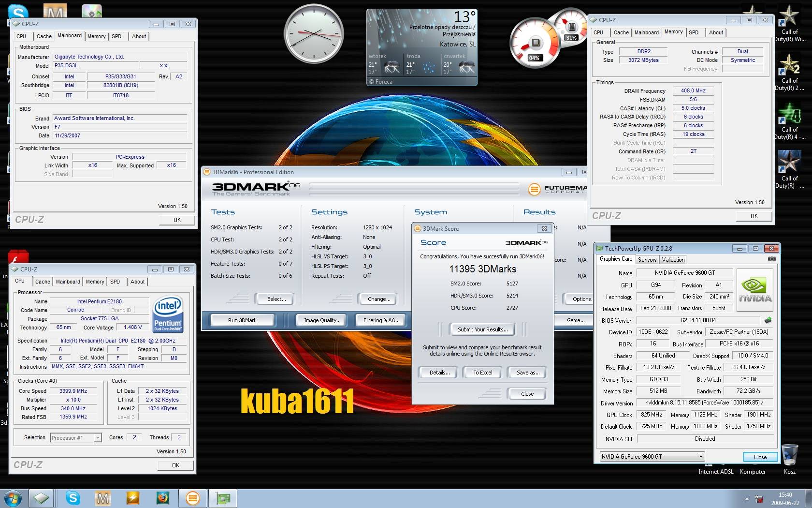Click the Manufacturer Gigabyte Technology field
The height and width of the screenshot is (508, 812).
tap(120, 57)
